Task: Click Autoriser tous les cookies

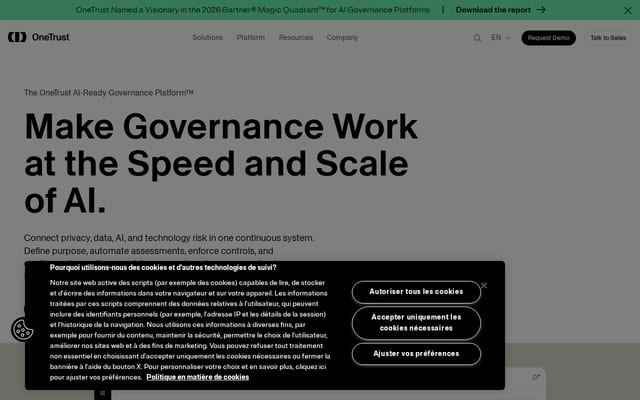Action: [x=416, y=292]
